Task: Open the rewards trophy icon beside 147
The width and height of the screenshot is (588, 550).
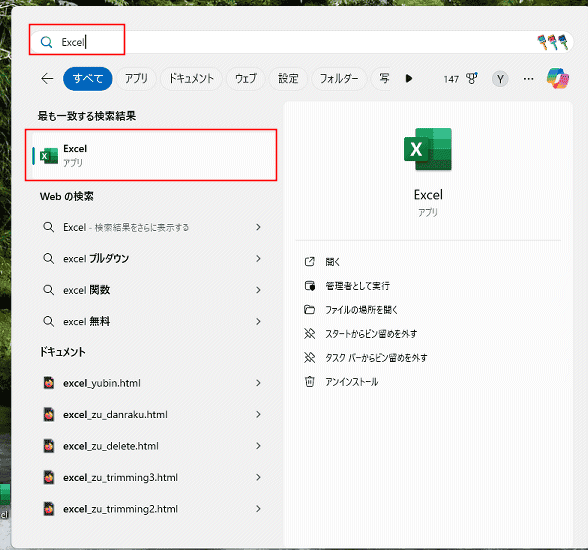Action: 471,78
